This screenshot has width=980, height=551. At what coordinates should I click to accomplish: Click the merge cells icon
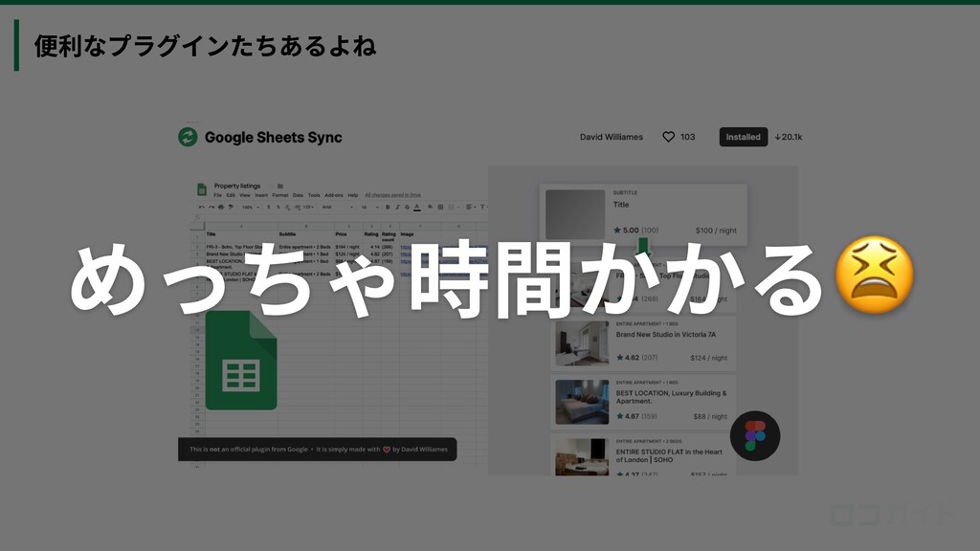pos(452,207)
